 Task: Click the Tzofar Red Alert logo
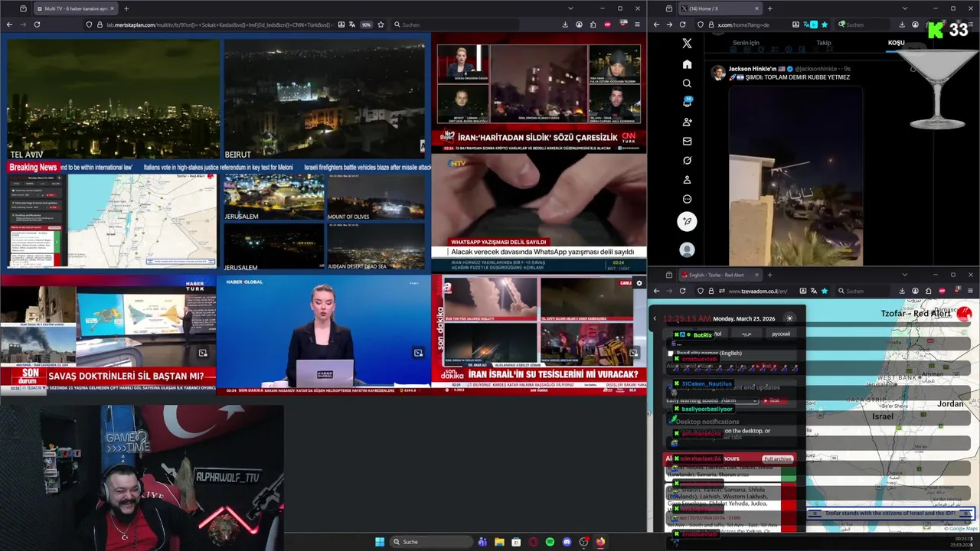[964, 314]
